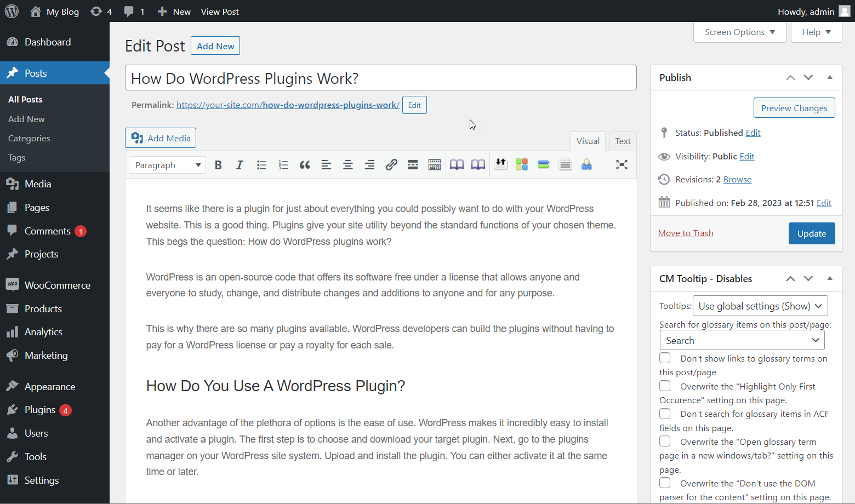Click Preview Changes
Screen dimensions: 855x504
794,108
